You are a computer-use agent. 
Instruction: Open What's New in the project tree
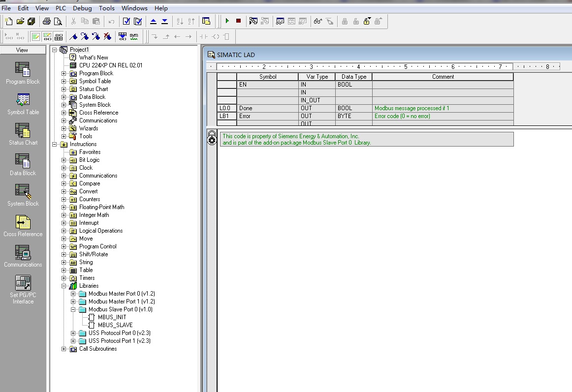(94, 58)
